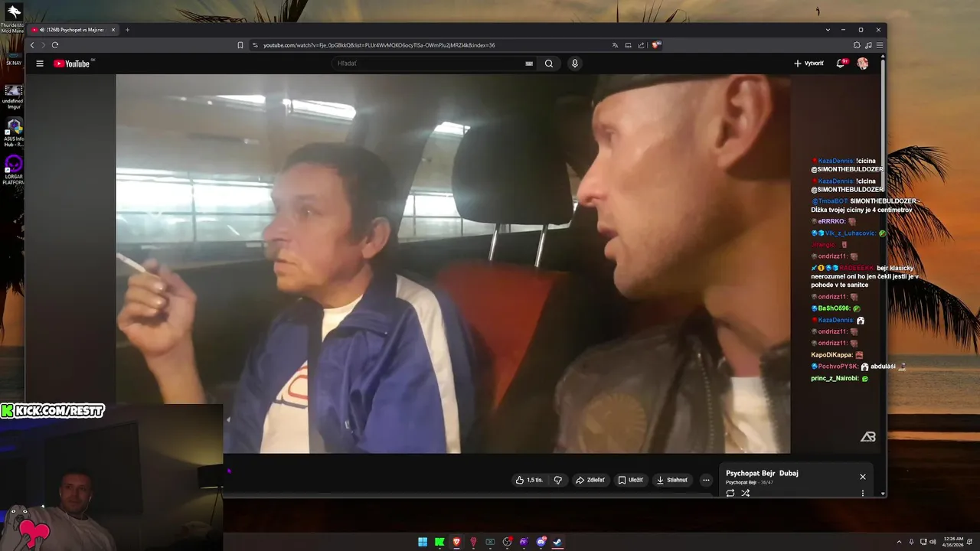
Task: Open Discord from the taskbar
Action: 541,542
